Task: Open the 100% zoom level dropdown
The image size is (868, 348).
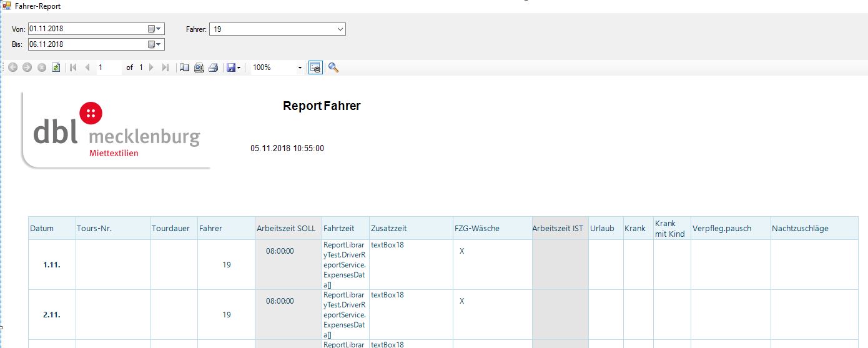Action: click(300, 67)
